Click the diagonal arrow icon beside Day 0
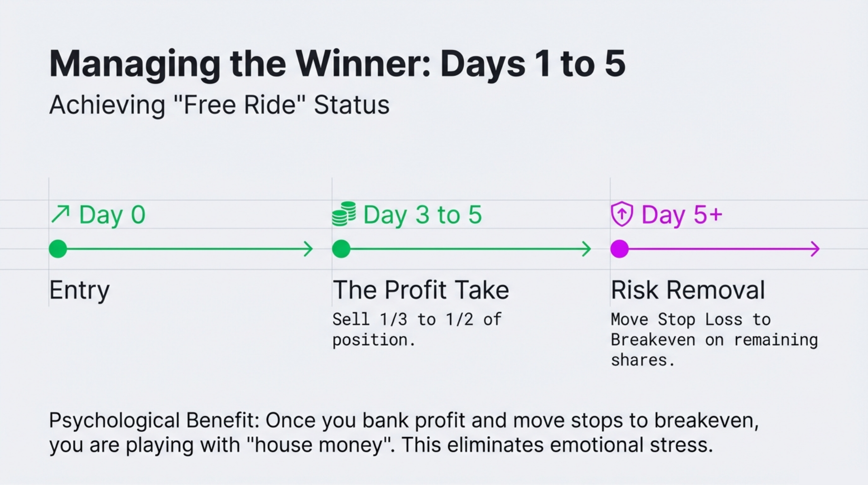 pyautogui.click(x=60, y=215)
